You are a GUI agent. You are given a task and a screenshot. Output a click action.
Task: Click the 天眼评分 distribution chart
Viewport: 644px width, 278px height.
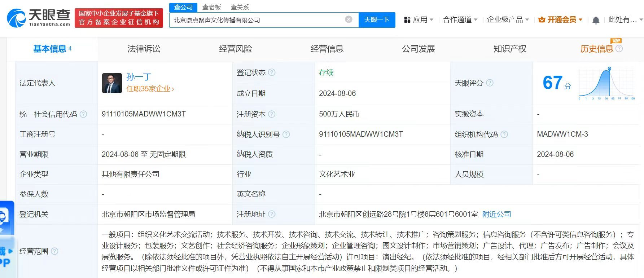[607, 83]
